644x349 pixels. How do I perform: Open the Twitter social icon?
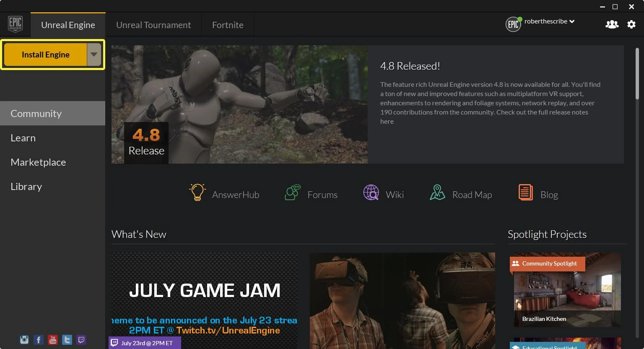pos(67,340)
